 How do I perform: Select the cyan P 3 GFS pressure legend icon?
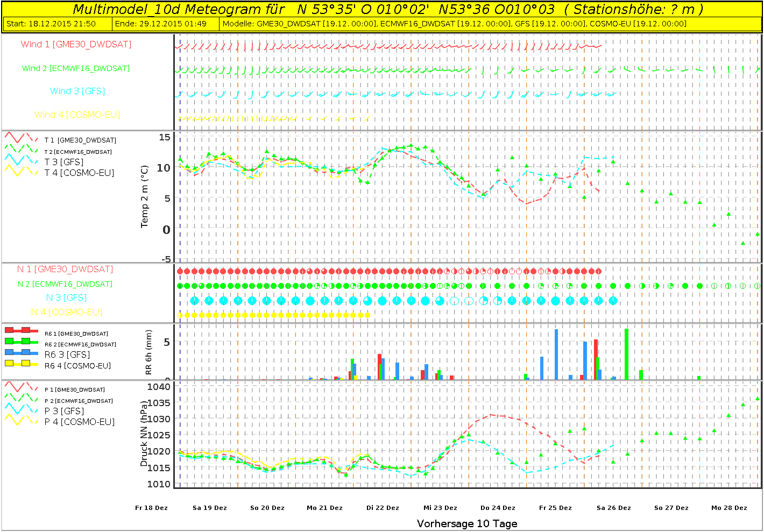tap(22, 409)
